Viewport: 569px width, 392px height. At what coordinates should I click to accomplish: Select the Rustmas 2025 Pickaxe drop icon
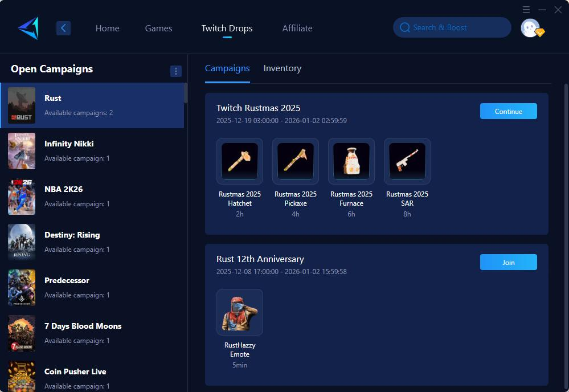(x=296, y=161)
